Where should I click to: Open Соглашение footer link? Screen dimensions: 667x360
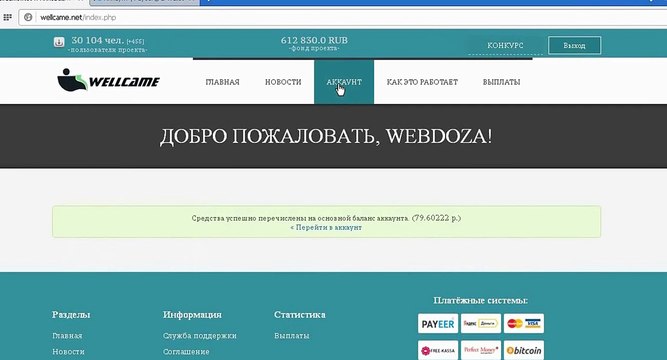coord(186,352)
